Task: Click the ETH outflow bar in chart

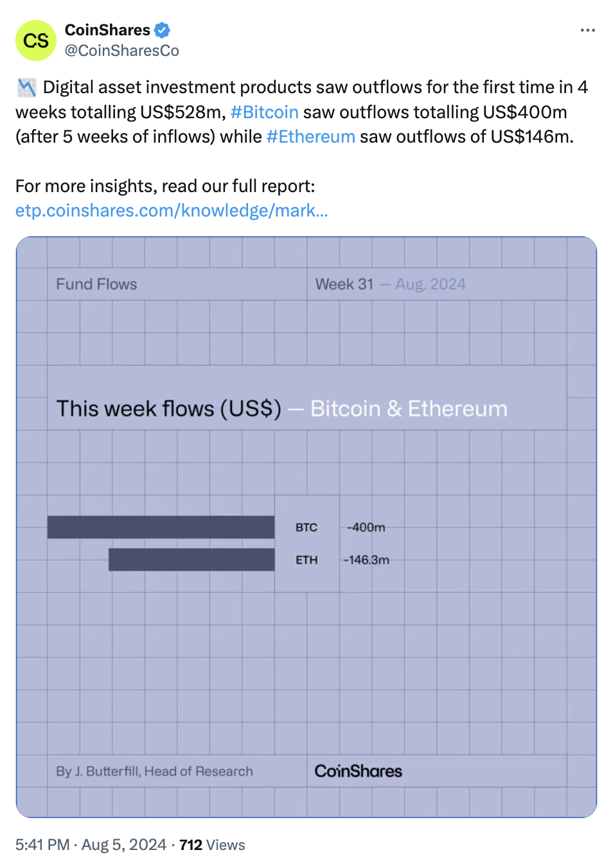Action: [191, 560]
